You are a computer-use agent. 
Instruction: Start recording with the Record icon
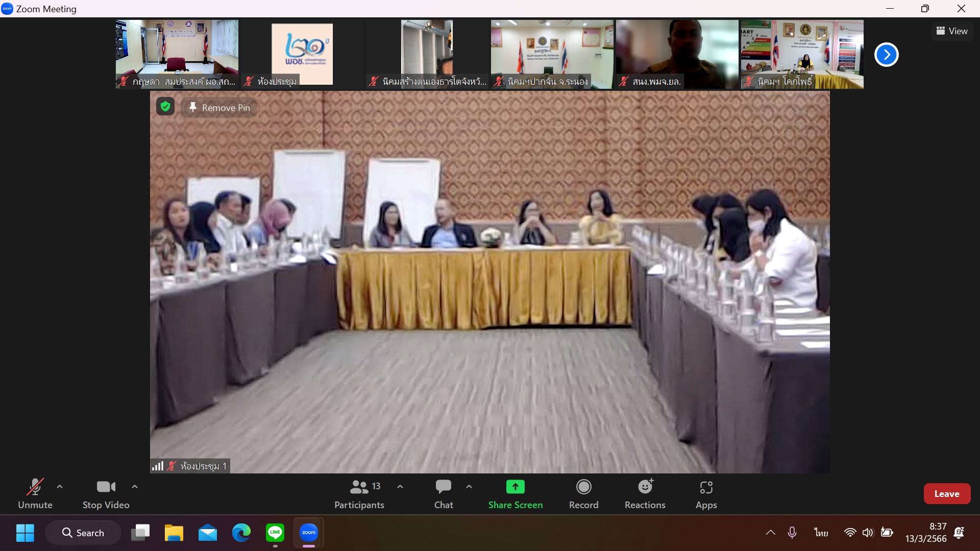(x=583, y=487)
